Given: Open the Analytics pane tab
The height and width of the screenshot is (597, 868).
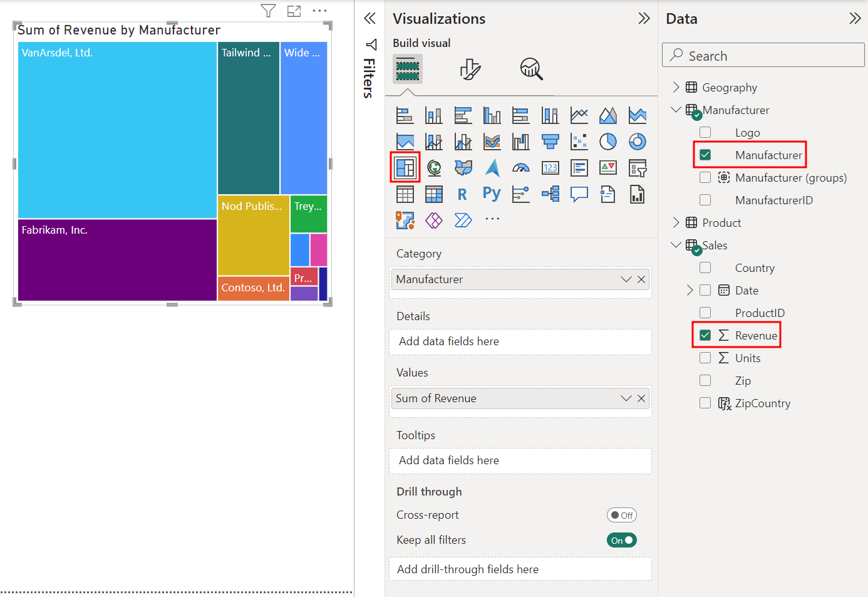Looking at the screenshot, I should pos(531,68).
